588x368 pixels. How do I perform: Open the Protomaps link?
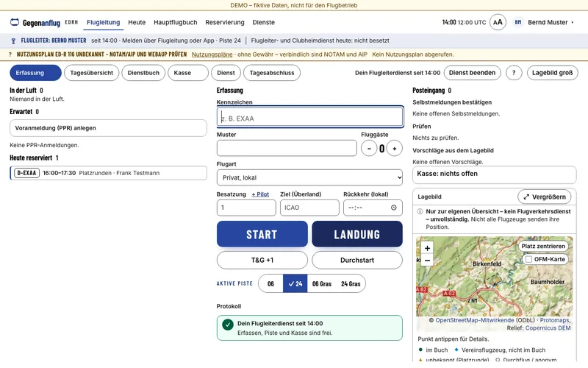pyautogui.click(x=555, y=320)
